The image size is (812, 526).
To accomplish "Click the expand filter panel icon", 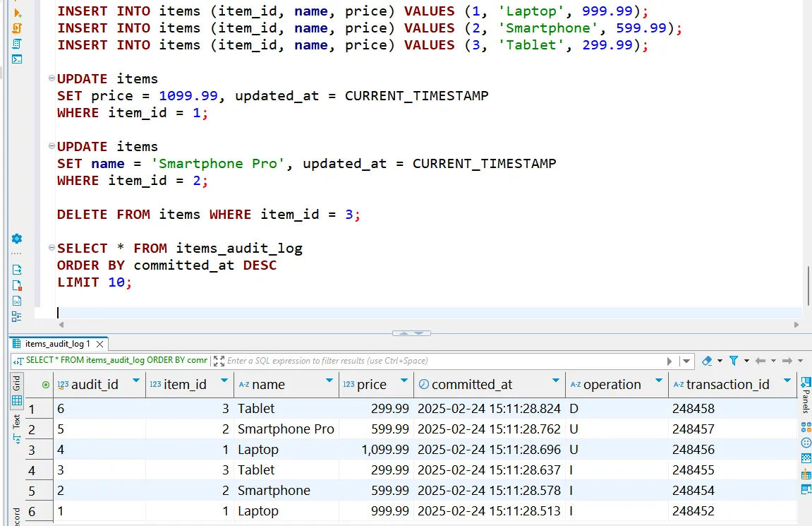I will click(x=219, y=361).
